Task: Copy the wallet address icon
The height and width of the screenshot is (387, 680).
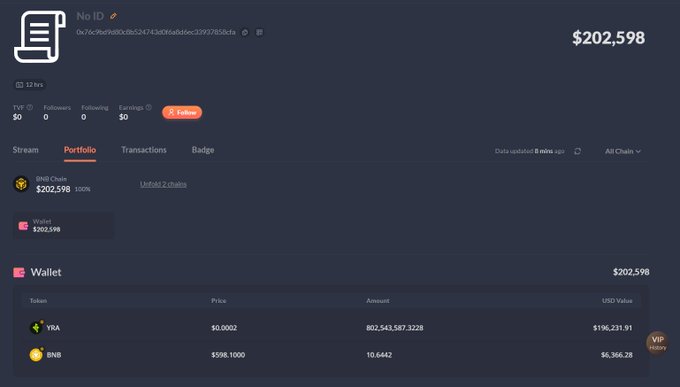Action: coord(245,33)
